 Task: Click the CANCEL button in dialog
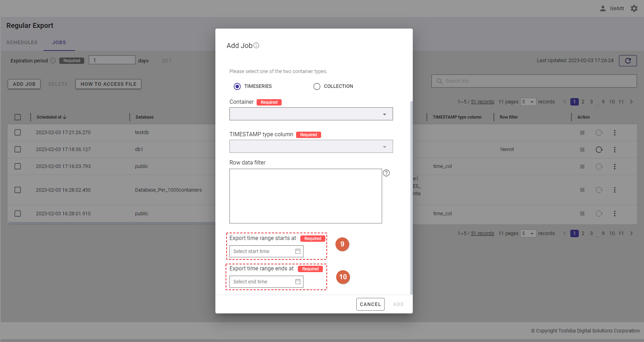click(x=370, y=304)
